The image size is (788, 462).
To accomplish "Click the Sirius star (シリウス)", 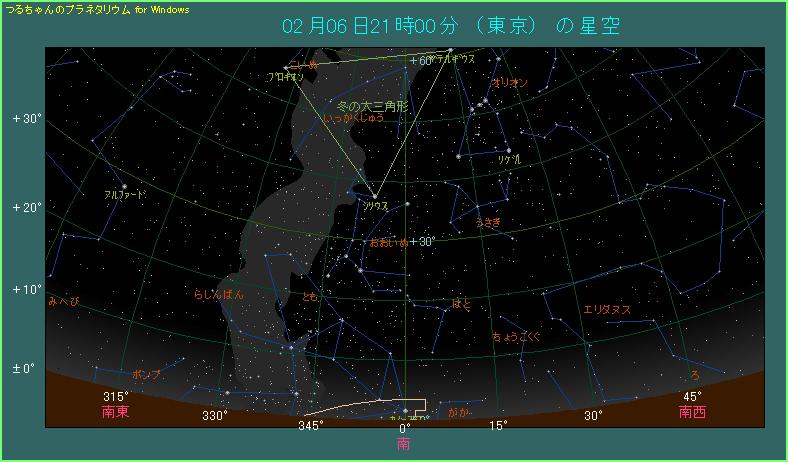I will (375, 196).
